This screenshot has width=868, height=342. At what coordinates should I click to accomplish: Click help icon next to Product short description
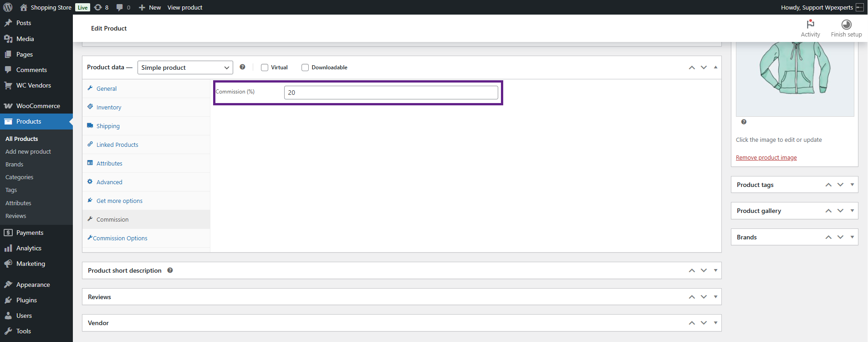[x=170, y=270]
